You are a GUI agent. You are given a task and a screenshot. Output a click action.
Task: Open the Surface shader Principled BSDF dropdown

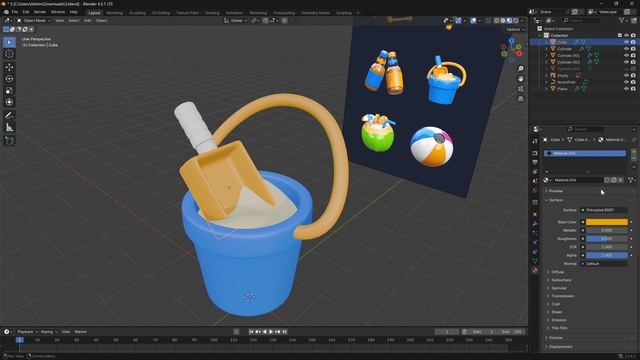[604, 210]
